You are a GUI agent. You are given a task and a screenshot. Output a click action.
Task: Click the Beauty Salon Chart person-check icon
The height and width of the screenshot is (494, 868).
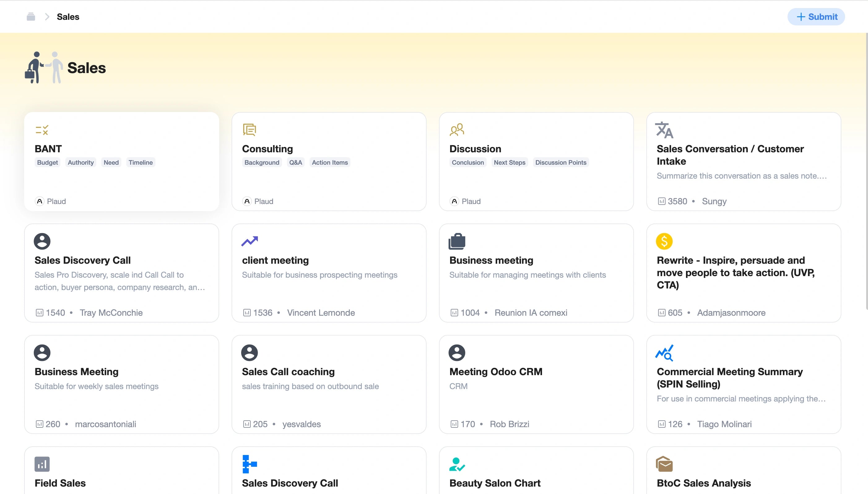point(457,464)
